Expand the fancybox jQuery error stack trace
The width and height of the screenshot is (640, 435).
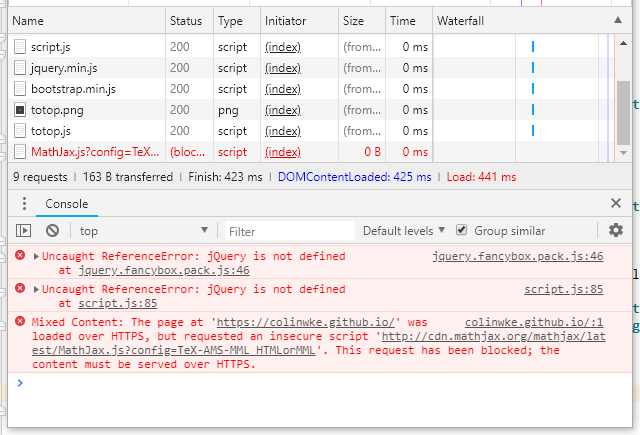37,257
